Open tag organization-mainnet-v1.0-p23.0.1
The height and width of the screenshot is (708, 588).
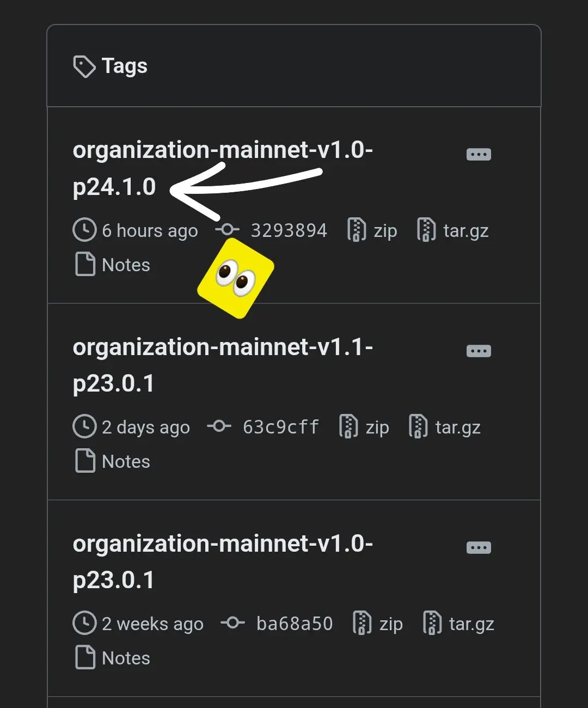(223, 561)
